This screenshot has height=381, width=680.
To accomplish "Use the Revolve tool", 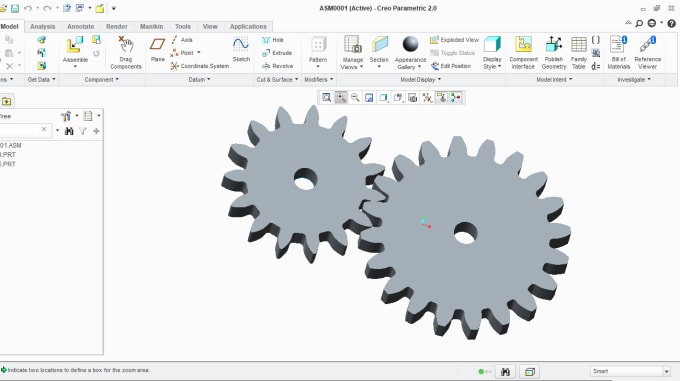I will [278, 66].
